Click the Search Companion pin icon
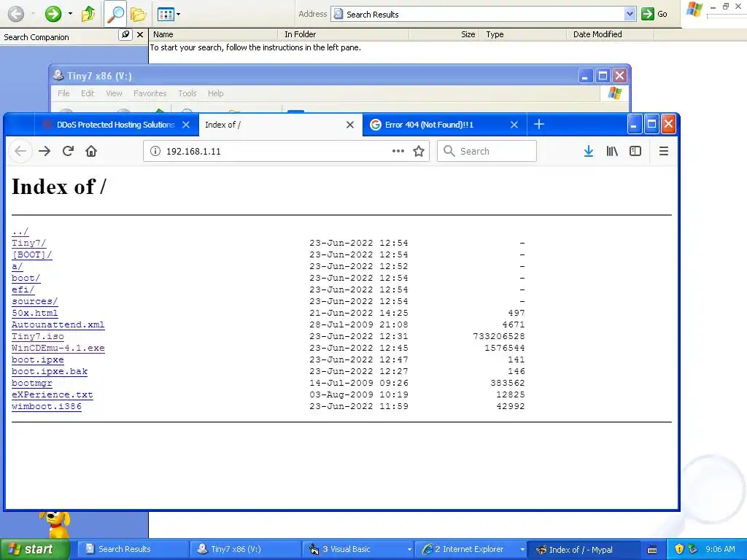This screenshot has width=747, height=560. point(125,34)
